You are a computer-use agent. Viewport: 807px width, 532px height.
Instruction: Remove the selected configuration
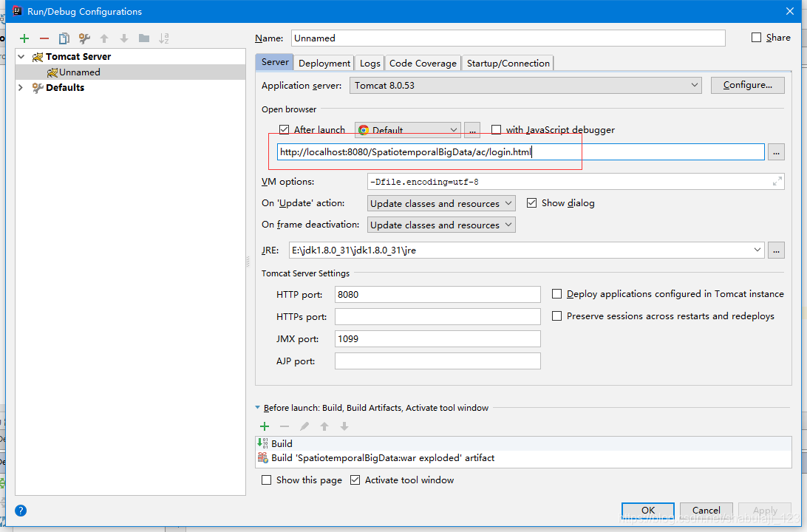[x=44, y=38]
